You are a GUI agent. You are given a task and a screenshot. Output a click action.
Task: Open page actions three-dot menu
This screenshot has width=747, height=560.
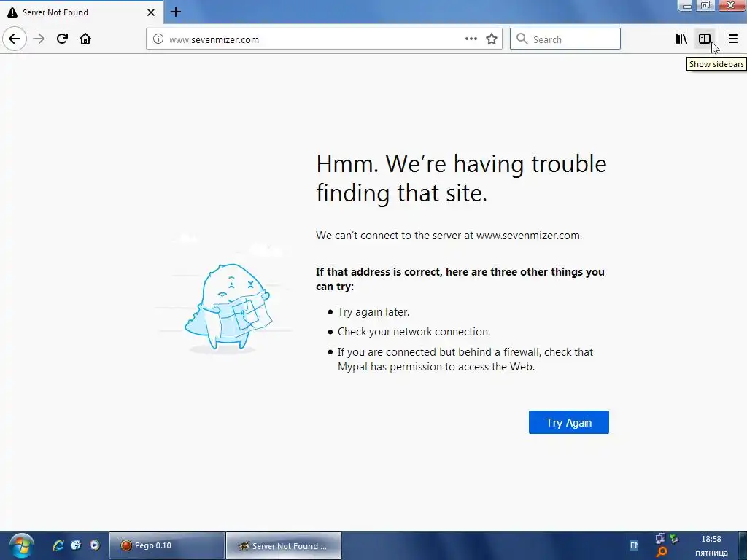point(471,39)
